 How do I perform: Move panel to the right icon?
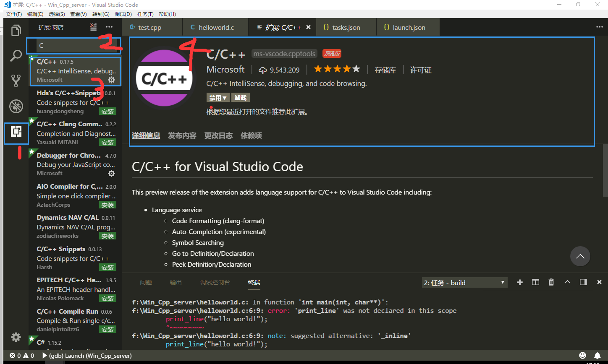[x=583, y=282]
